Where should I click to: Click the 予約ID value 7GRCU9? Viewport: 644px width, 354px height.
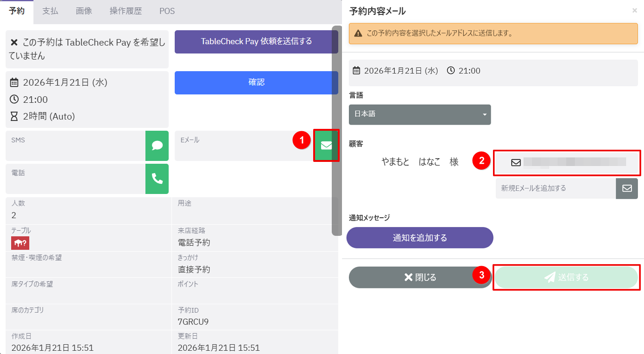coord(193,321)
